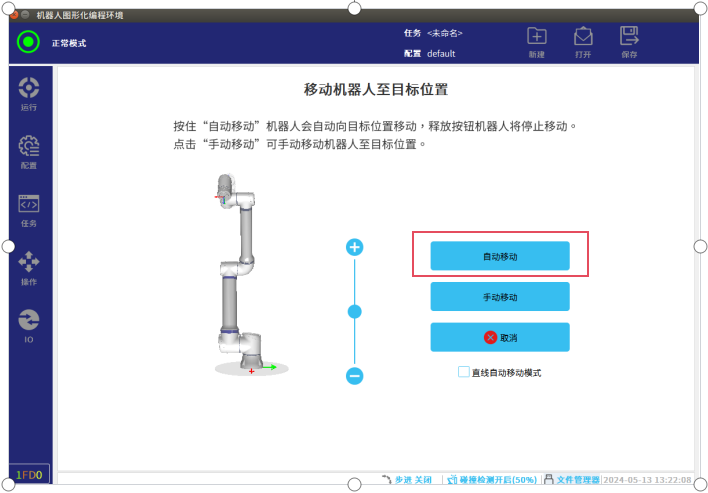This screenshot has height=493, width=708.
Task: Click the plus button above slider
Action: coord(354,247)
